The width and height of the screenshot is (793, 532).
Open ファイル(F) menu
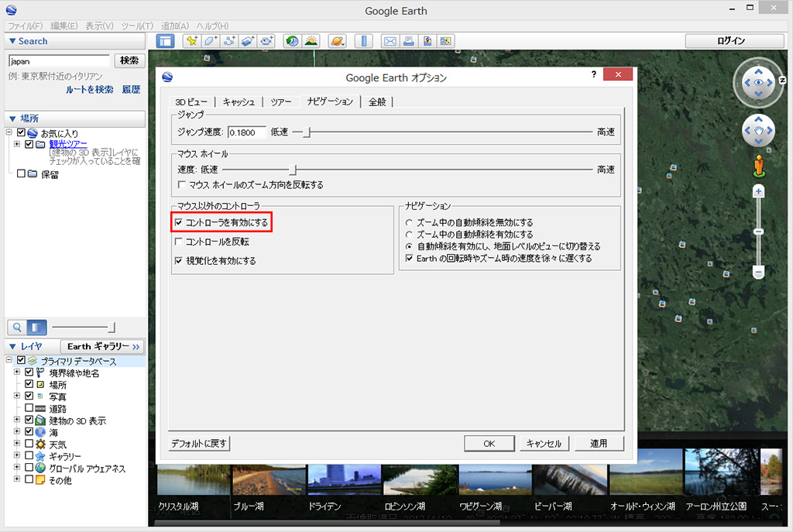[26, 26]
